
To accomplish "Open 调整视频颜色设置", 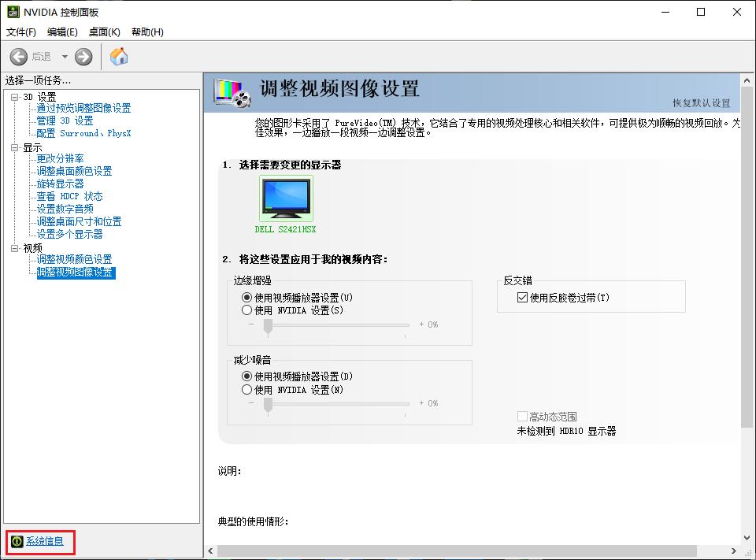I will [74, 259].
